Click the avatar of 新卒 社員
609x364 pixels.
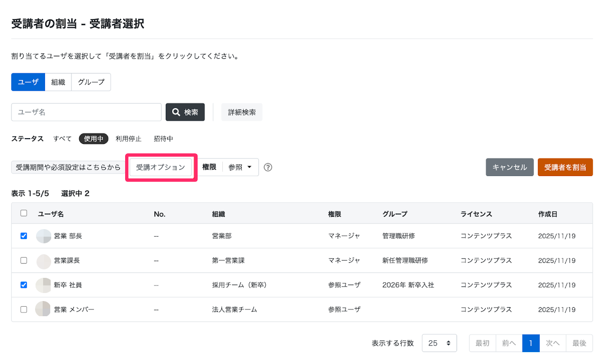pos(44,285)
